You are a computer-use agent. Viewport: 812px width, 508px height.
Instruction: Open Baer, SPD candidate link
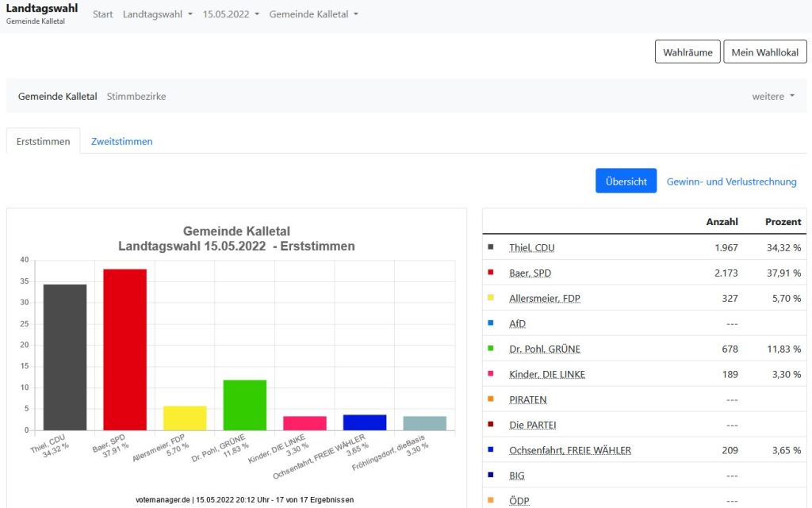click(530, 273)
